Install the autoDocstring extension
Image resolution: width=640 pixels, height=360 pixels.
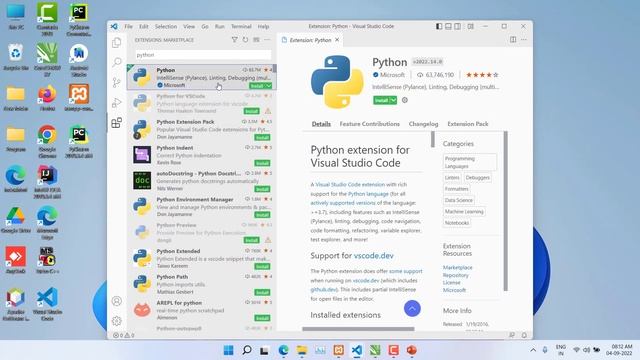point(262,189)
